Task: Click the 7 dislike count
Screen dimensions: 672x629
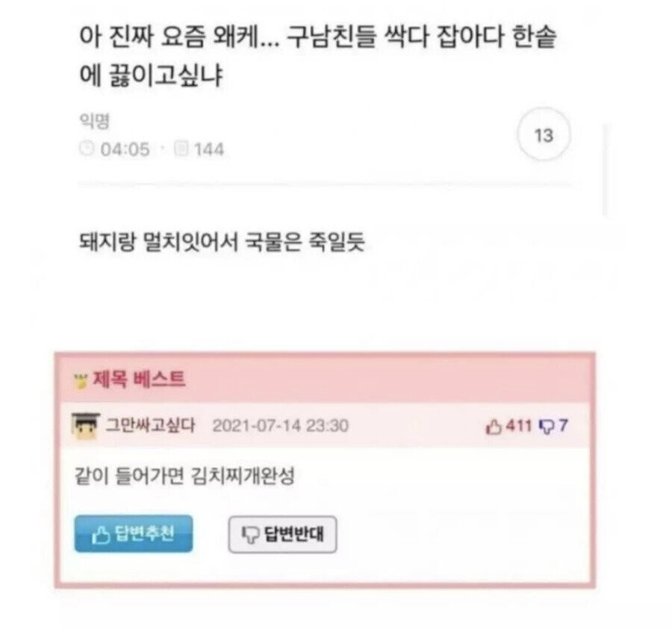Action: [563, 425]
